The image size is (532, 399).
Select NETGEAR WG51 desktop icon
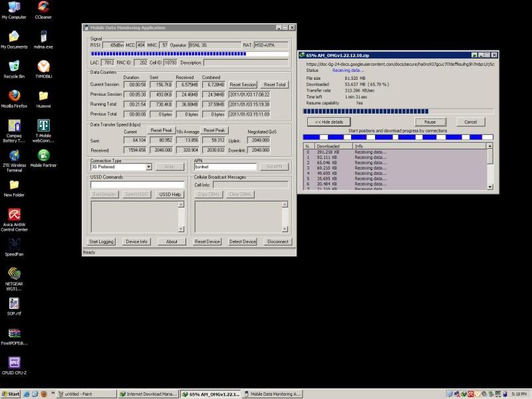(14, 279)
